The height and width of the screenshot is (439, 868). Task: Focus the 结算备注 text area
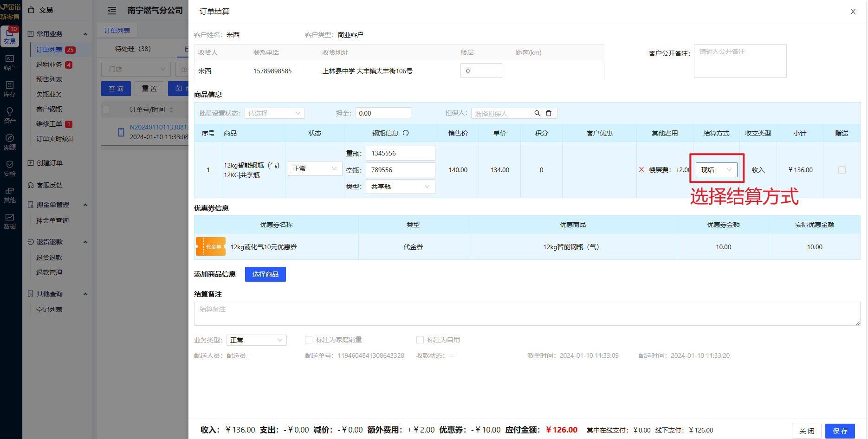pos(527,314)
